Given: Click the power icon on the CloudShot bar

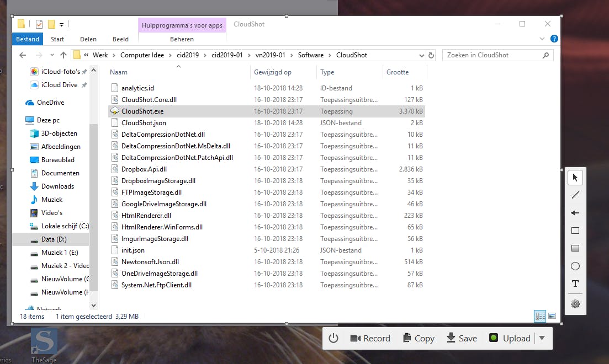Looking at the screenshot, I should point(334,338).
